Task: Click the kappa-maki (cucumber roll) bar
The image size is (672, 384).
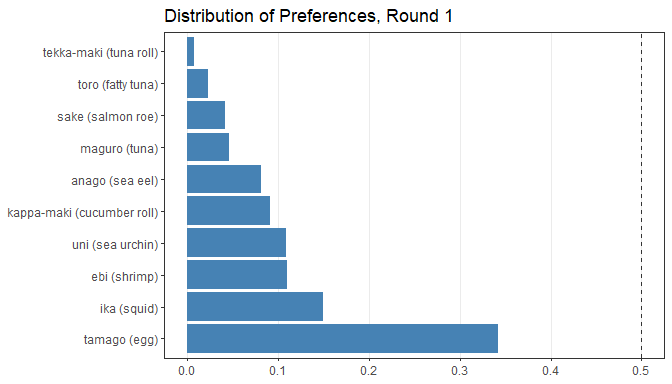Action: click(228, 210)
